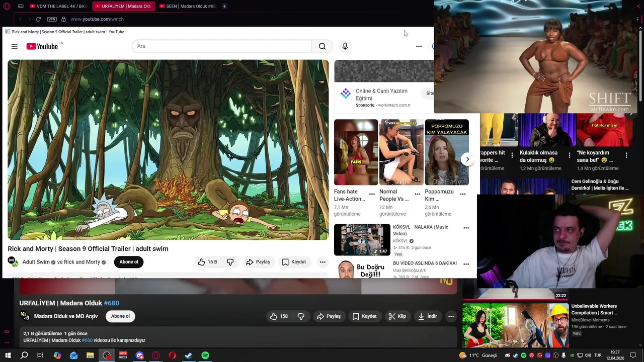Open File Explorer from the taskbar
Viewport: 644px width, 362px height.
(x=90, y=355)
